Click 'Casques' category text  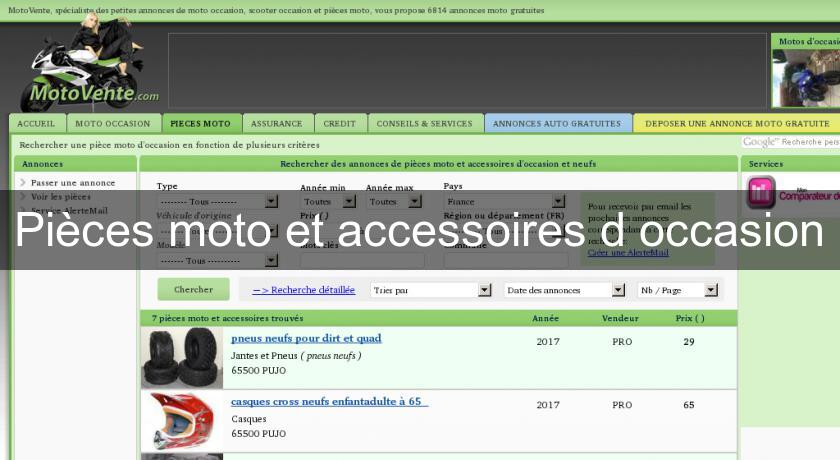click(249, 419)
